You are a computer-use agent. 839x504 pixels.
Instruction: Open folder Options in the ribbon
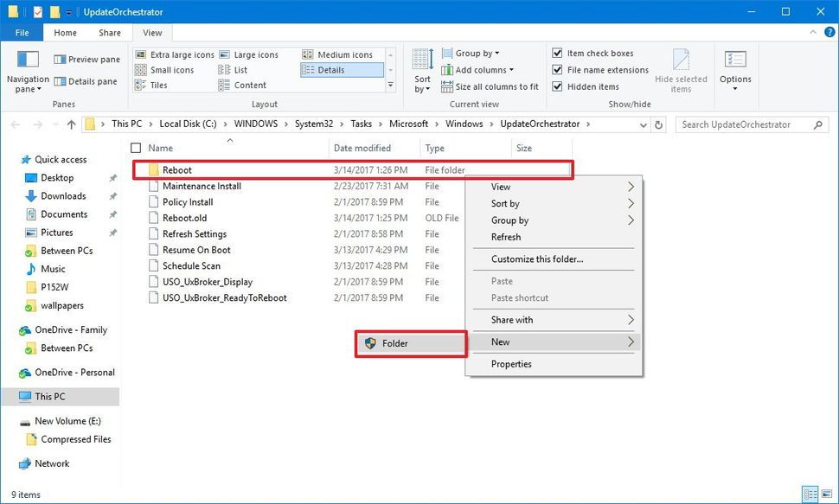click(x=735, y=69)
